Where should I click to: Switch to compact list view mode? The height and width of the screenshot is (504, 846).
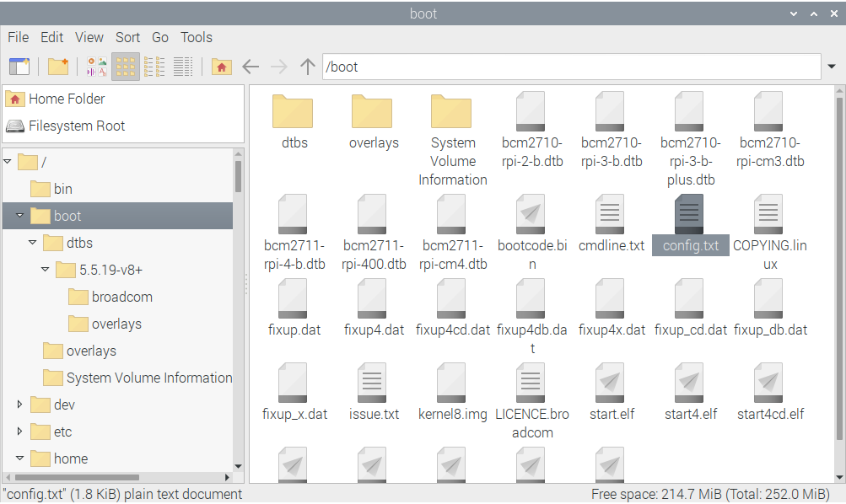tap(154, 67)
